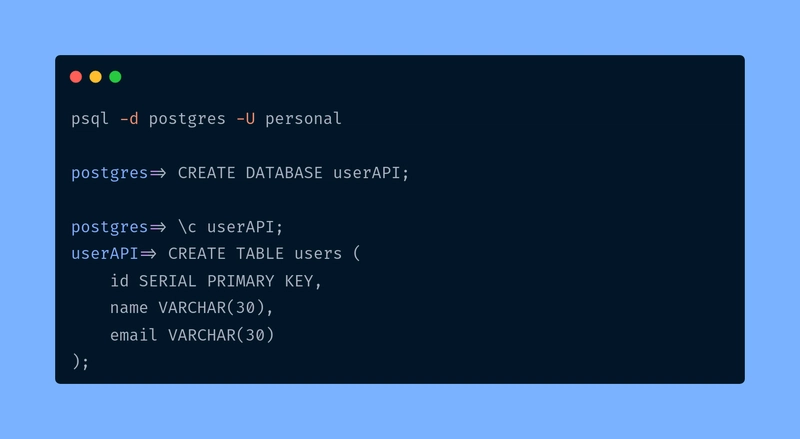Click the arrow after the first postgres prompt
Screen dimensions: 800x439
158,174
